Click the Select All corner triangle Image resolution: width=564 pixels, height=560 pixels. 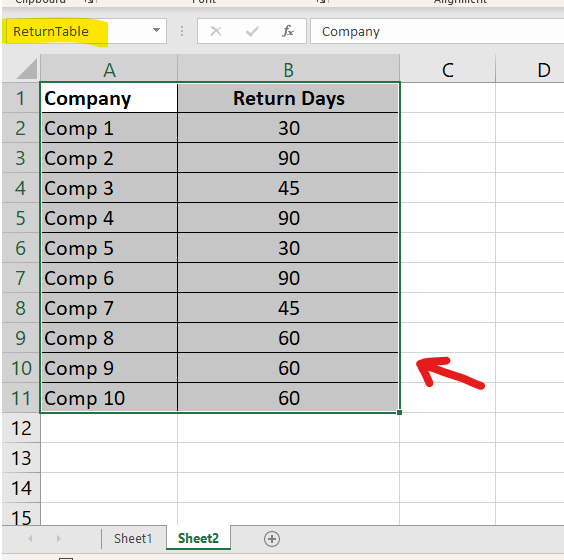point(27,69)
